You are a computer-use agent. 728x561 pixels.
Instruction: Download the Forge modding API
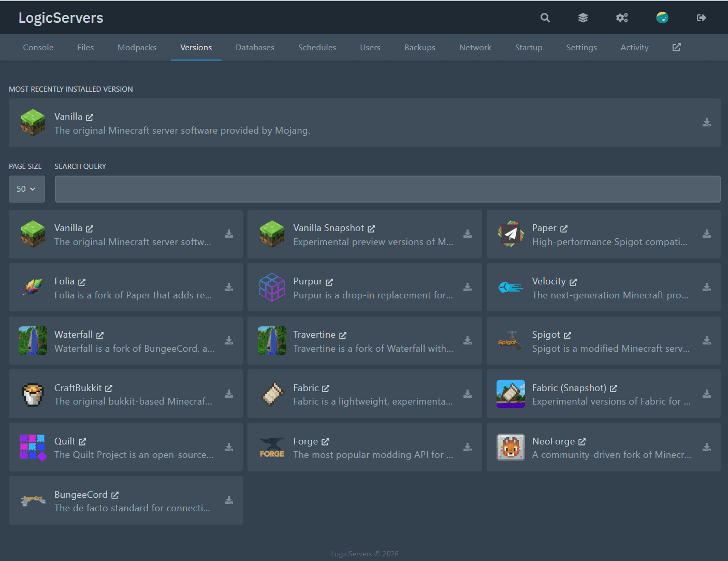[x=468, y=447]
